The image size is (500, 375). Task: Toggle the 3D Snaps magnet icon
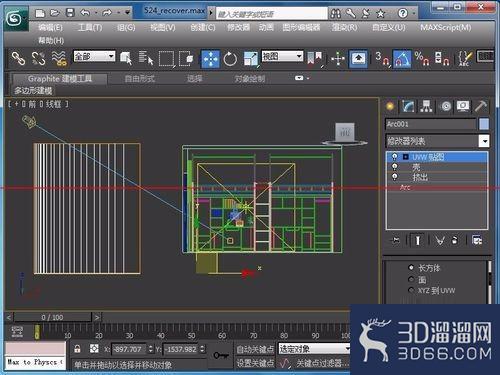click(382, 59)
